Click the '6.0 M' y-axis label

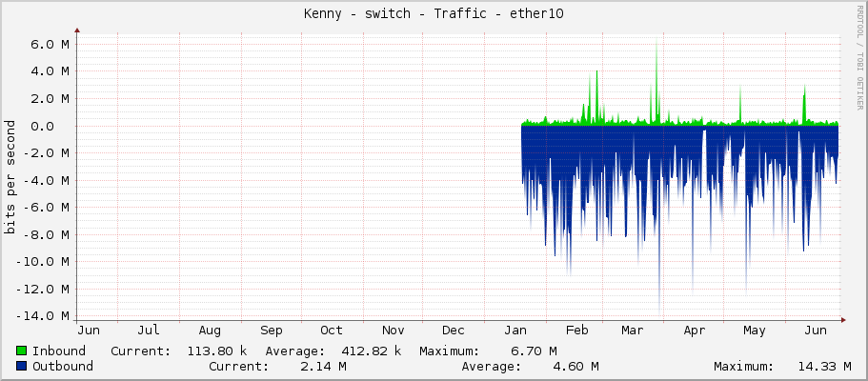click(x=50, y=44)
